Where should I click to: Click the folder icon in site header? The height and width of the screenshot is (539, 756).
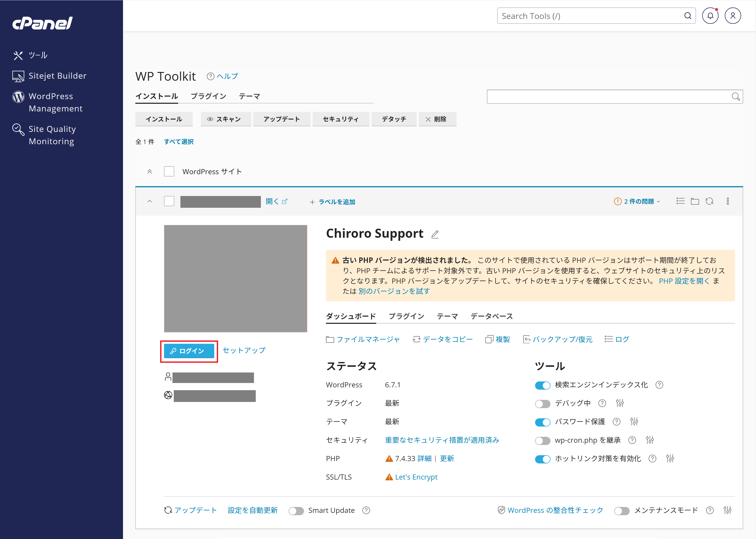694,201
